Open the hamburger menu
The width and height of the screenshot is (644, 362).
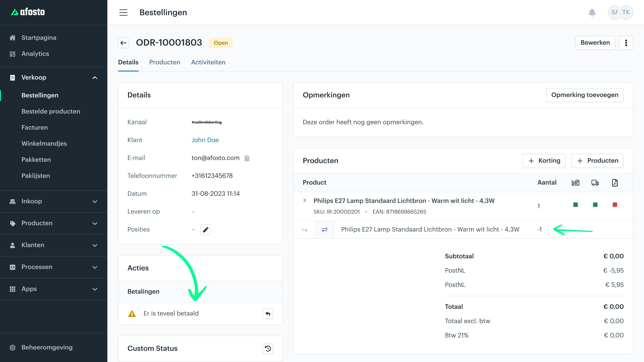pyautogui.click(x=123, y=13)
